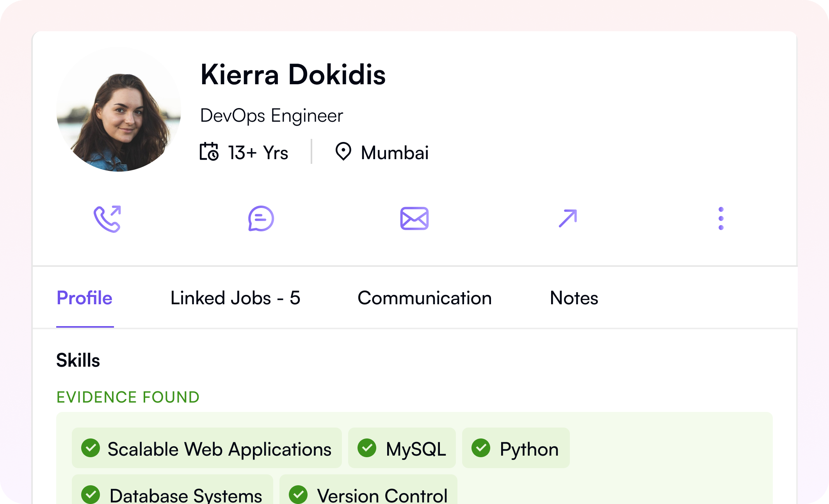Click the Kierra Dokidis name heading
The image size is (829, 504).
click(293, 74)
